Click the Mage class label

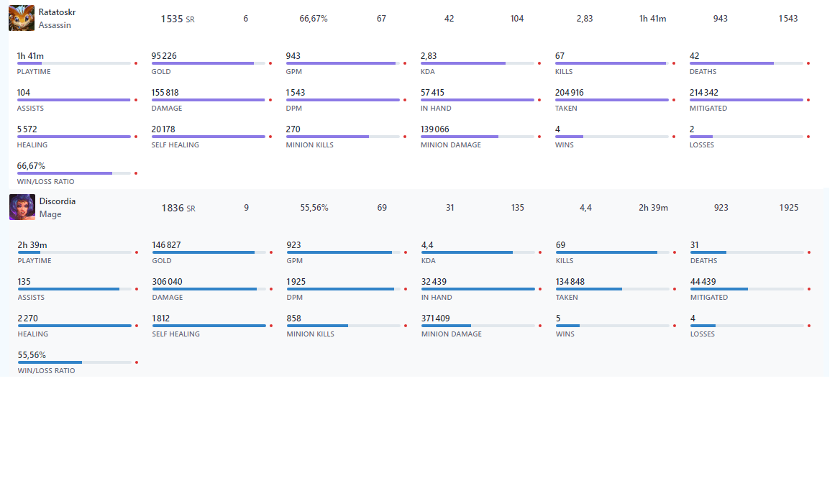coord(50,214)
